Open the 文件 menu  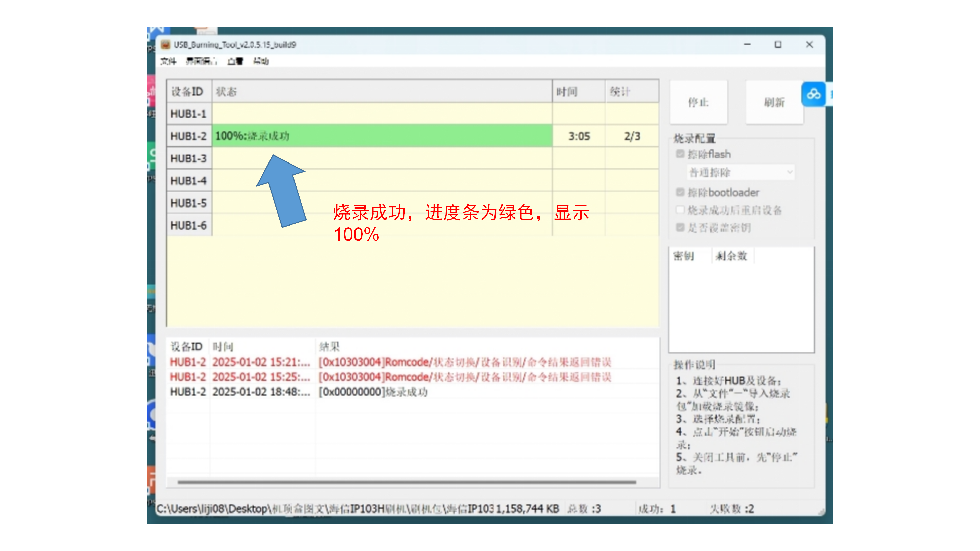point(168,61)
